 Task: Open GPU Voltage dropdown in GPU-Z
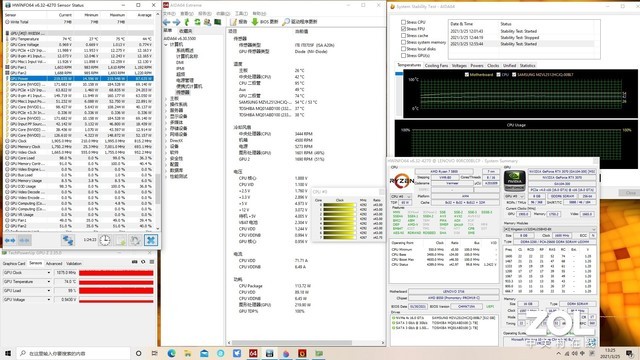[49, 300]
